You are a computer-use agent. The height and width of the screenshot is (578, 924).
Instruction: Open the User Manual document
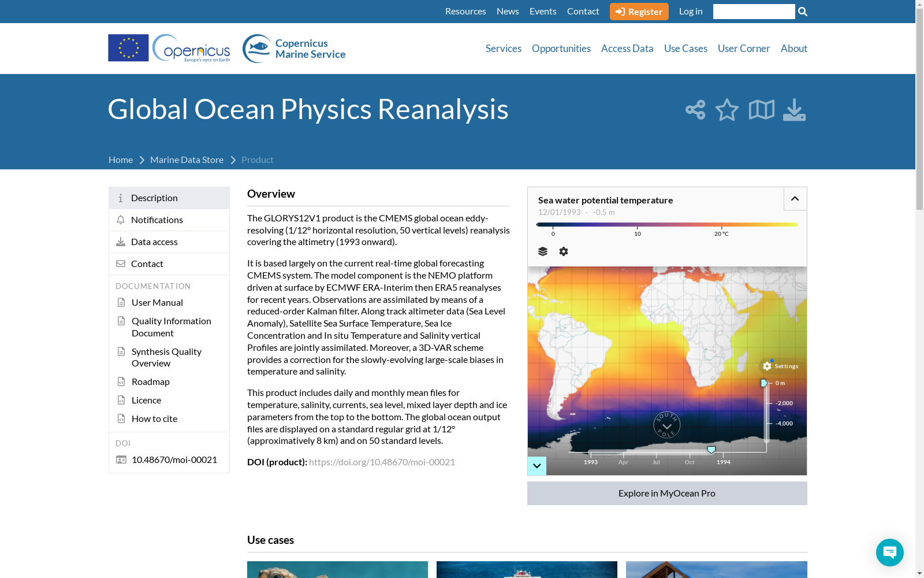click(157, 303)
